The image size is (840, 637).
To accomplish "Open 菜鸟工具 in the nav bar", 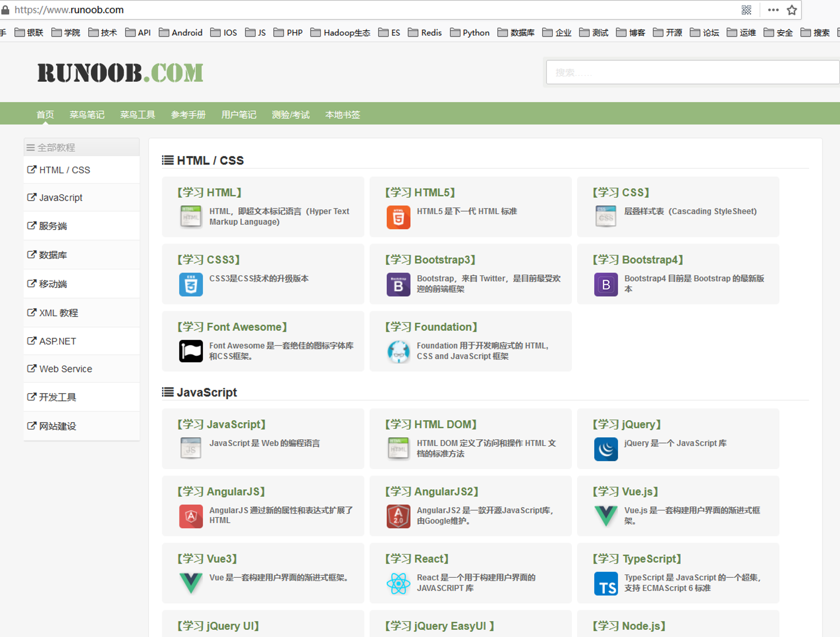I will click(x=138, y=115).
